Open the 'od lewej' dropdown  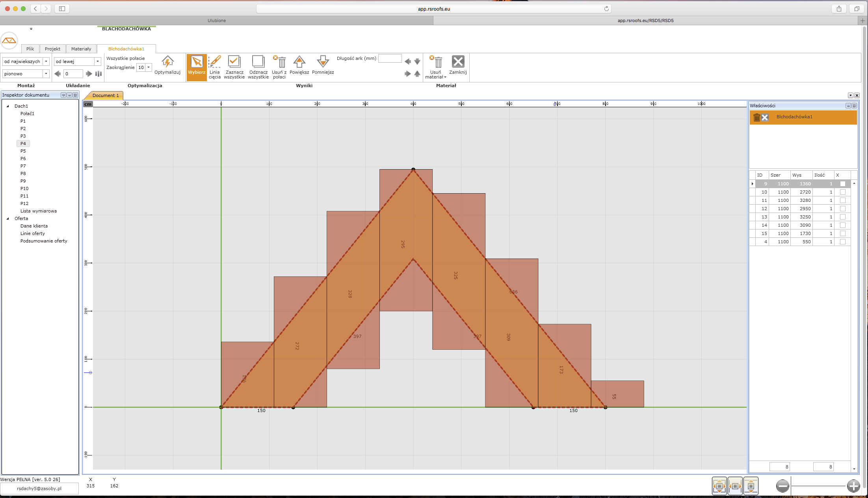click(x=97, y=62)
